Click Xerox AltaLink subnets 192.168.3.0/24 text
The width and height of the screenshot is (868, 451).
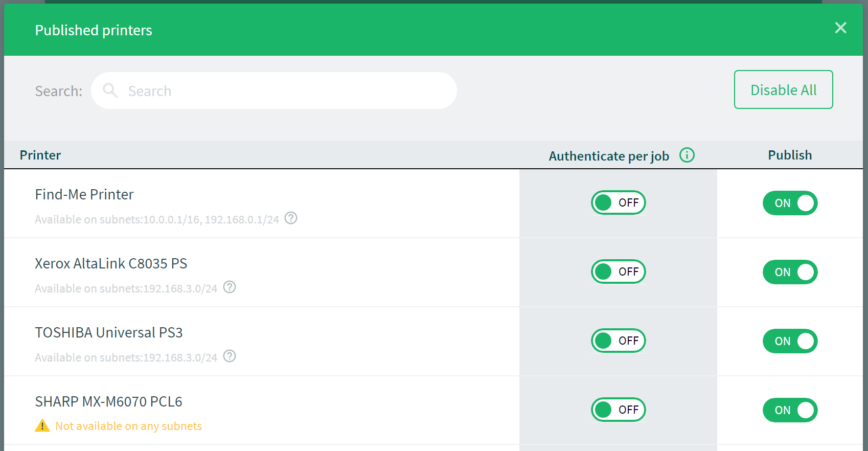(126, 288)
